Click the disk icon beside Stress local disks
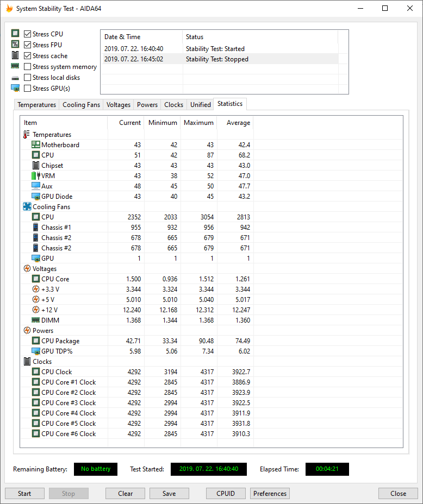423x504 pixels. (x=15, y=78)
